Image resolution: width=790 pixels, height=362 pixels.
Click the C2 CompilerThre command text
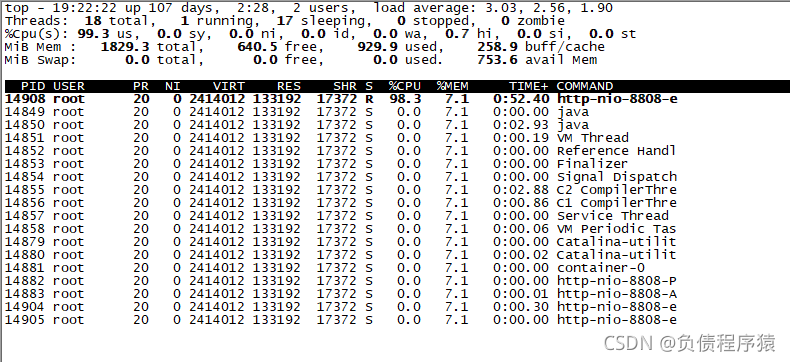(x=617, y=190)
